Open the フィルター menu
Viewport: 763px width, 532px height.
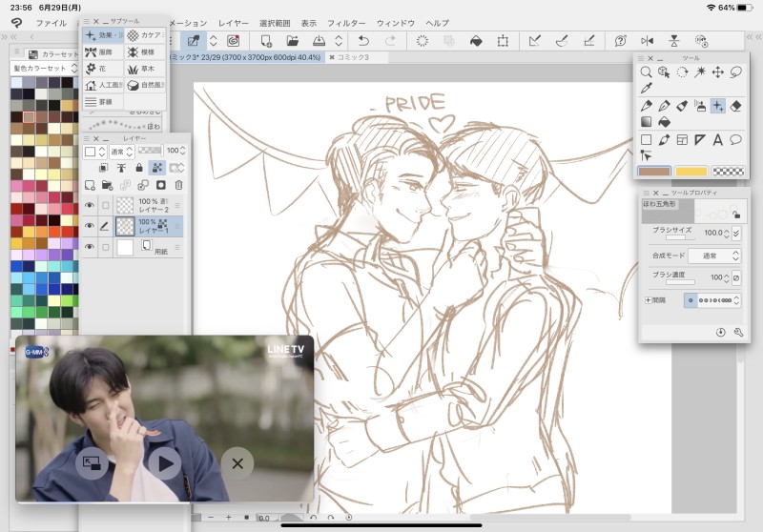346,22
